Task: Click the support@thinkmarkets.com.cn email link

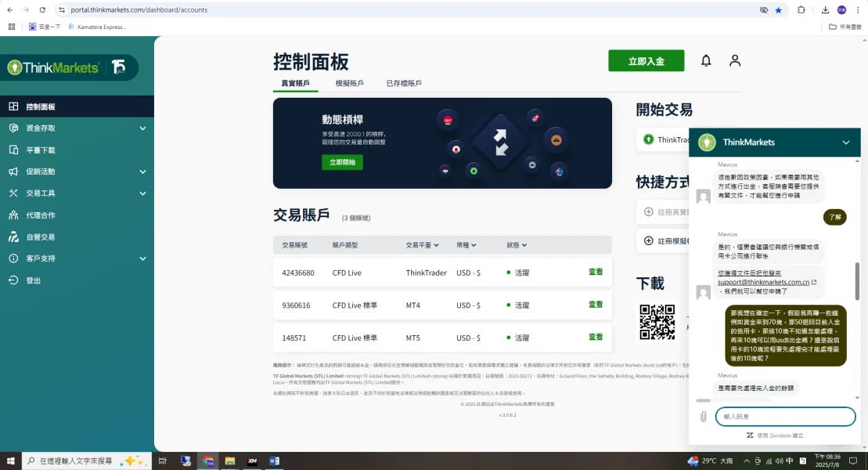Action: (x=763, y=282)
